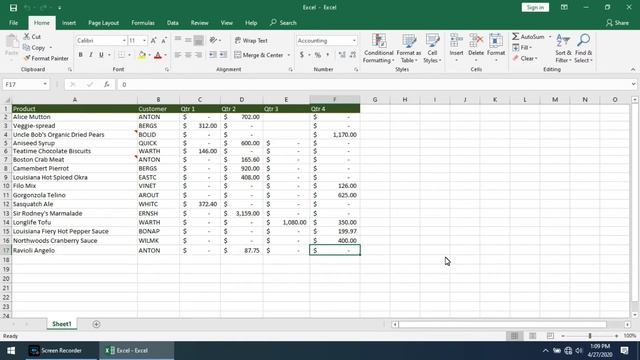
Task: Click the Align Right icon
Action: 198,55
